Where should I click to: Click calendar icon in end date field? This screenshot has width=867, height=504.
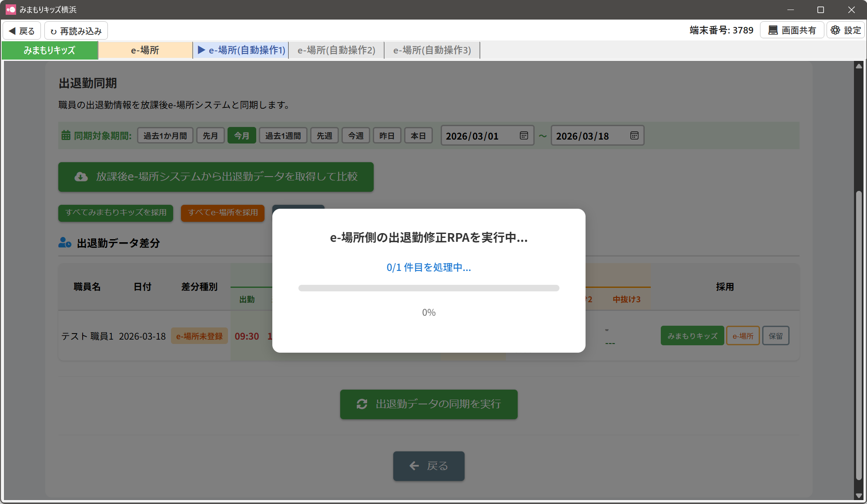click(x=634, y=136)
